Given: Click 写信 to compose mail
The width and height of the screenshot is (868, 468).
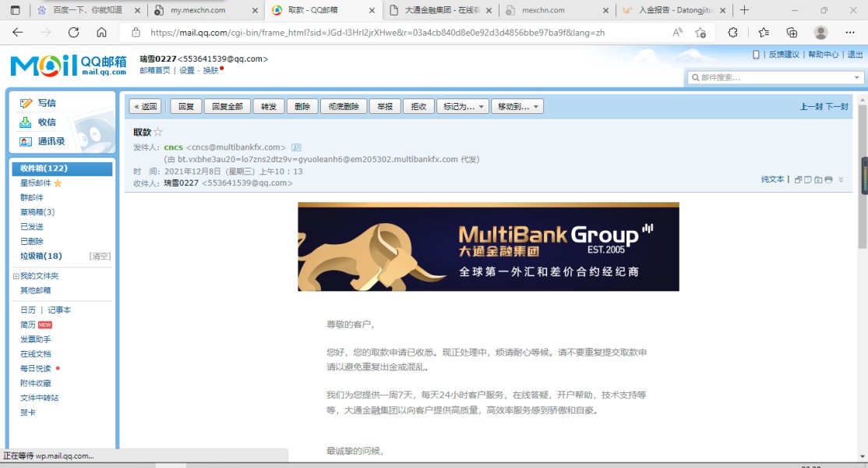Looking at the screenshot, I should click(47, 103).
